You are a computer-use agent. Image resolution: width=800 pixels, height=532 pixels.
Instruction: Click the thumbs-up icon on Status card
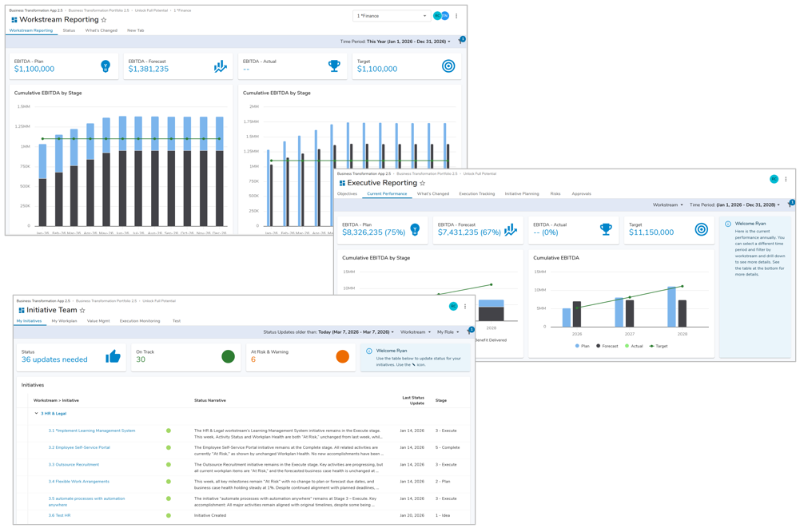pos(113,356)
